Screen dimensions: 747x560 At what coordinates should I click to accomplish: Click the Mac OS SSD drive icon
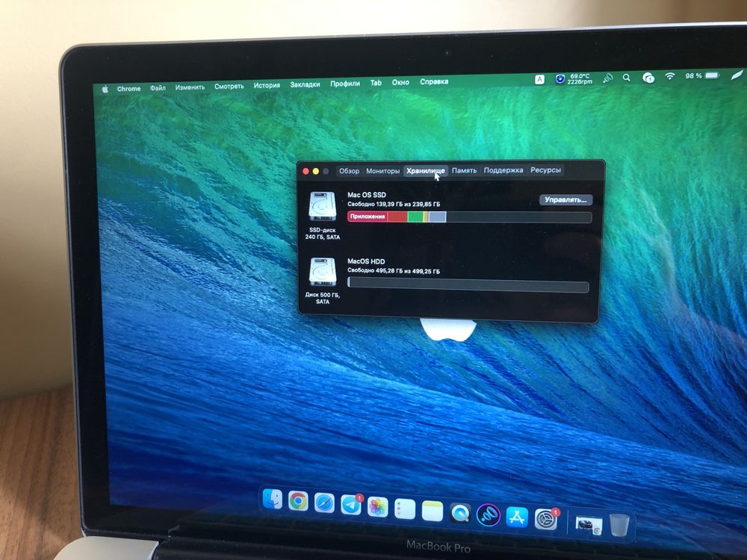pyautogui.click(x=323, y=206)
